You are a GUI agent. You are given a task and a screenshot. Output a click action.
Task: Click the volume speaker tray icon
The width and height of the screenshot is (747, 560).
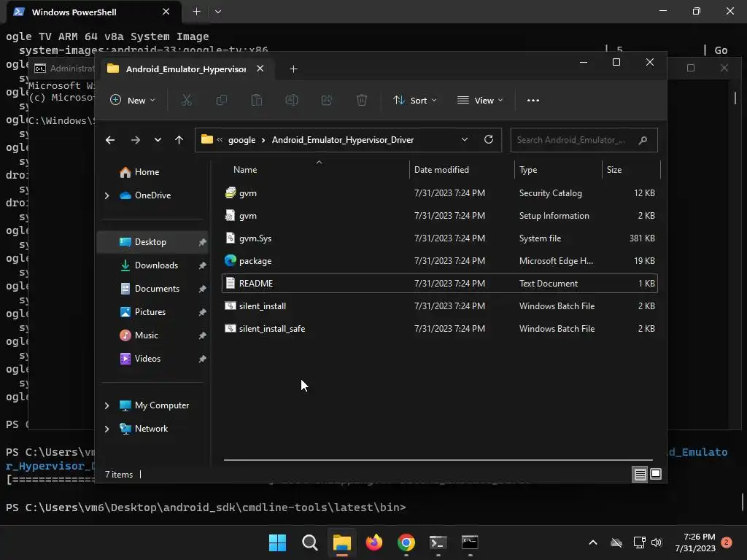[x=657, y=542]
